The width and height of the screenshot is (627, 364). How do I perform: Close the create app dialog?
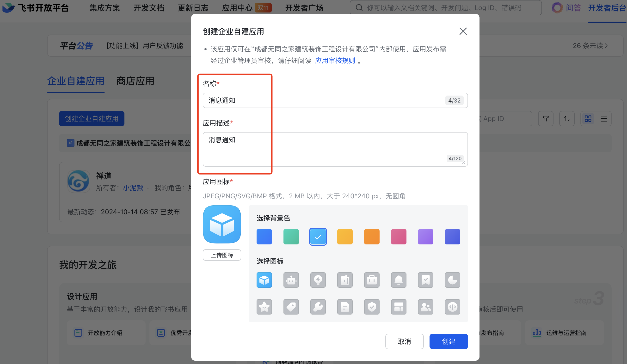pos(463,31)
